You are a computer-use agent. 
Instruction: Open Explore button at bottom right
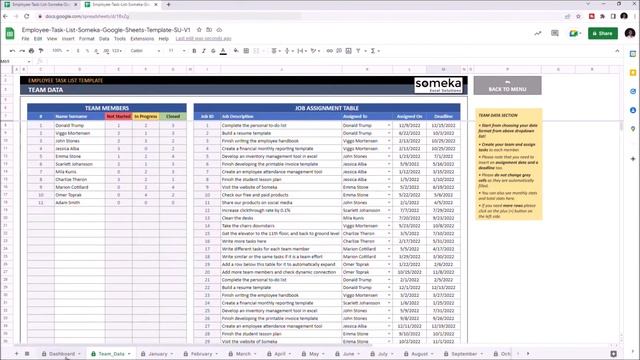[x=613, y=354]
